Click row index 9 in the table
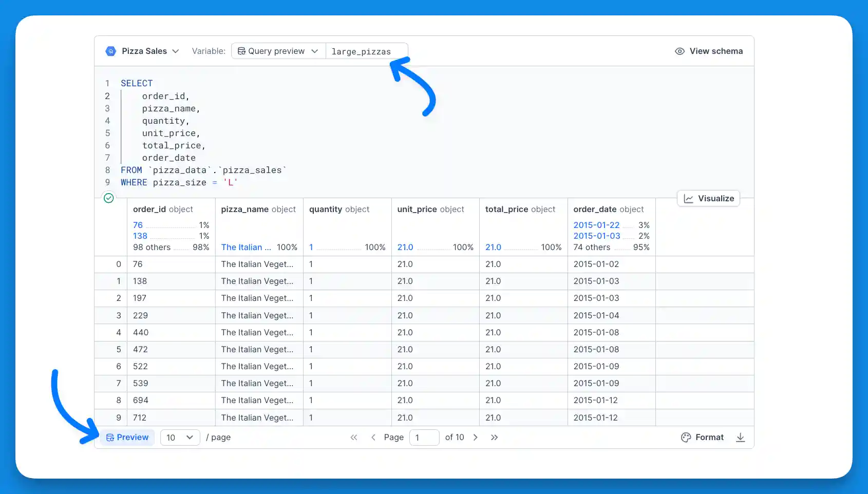The image size is (868, 494). [x=119, y=417]
